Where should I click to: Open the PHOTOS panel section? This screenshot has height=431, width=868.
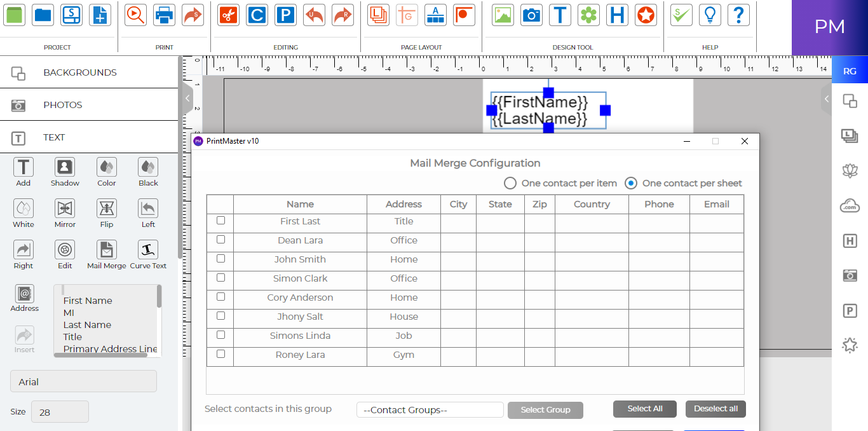click(x=89, y=105)
